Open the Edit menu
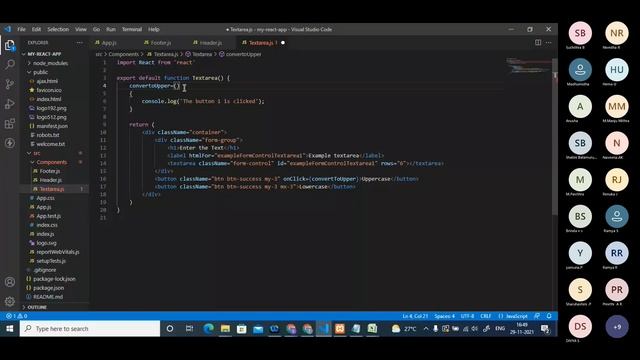 36,29
